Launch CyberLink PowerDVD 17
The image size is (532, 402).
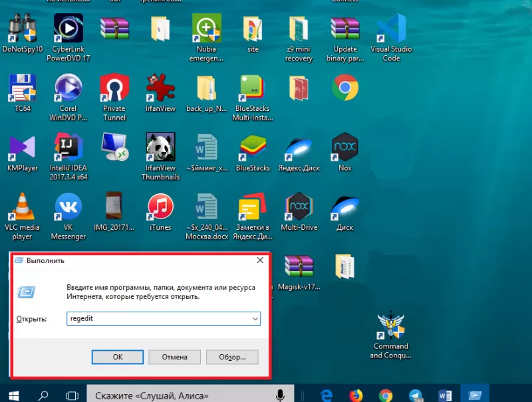coord(68,29)
